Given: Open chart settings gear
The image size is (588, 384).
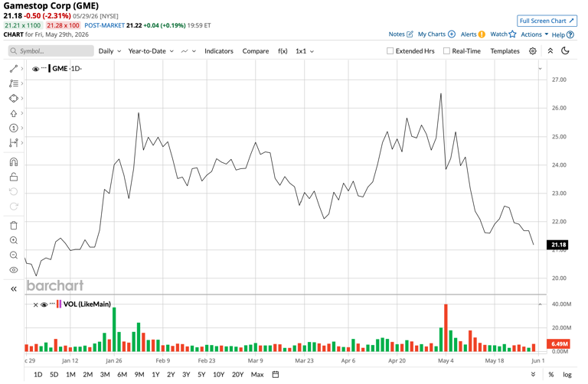Looking at the screenshot, I should point(533,51).
